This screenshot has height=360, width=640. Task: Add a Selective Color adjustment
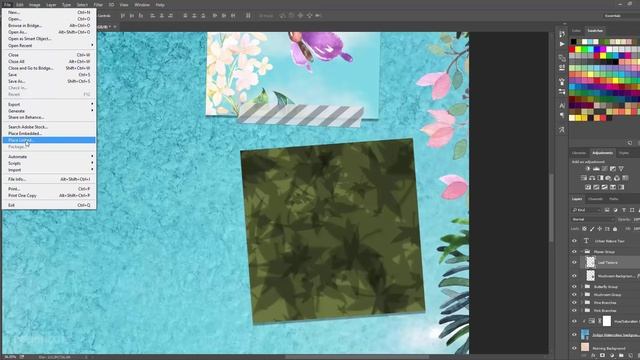613,187
